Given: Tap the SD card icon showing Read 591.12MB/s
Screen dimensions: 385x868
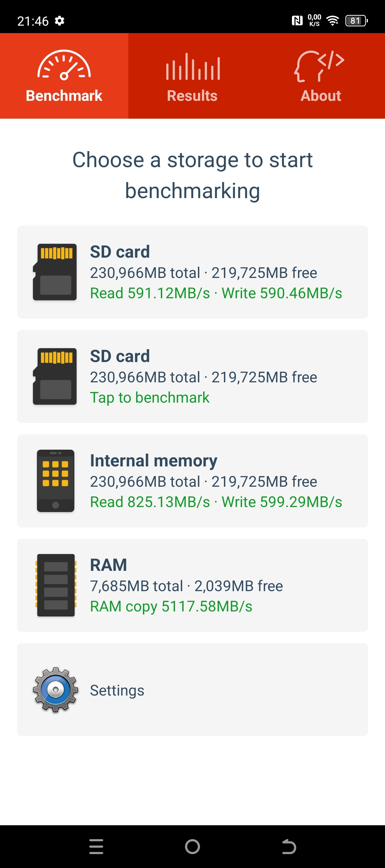Looking at the screenshot, I should click(x=55, y=272).
